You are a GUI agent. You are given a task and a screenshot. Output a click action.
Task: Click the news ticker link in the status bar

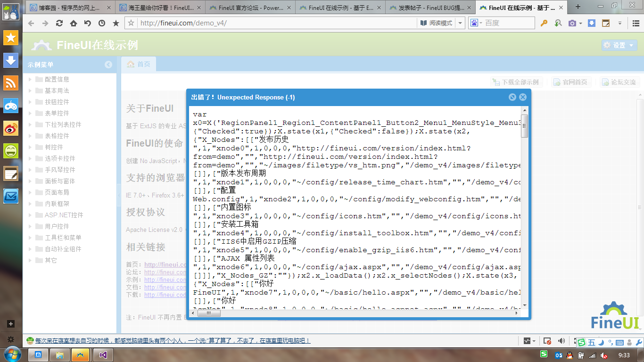click(172, 341)
